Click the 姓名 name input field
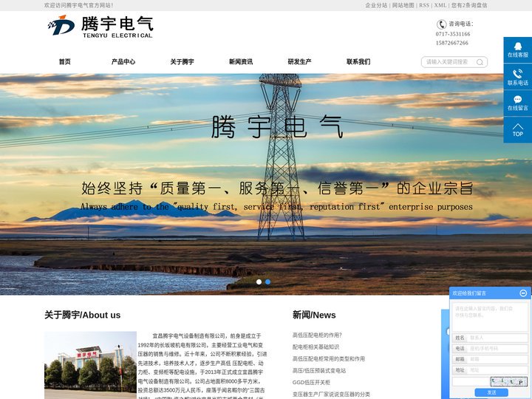Viewport: 532px width, 399px height. click(x=498, y=338)
